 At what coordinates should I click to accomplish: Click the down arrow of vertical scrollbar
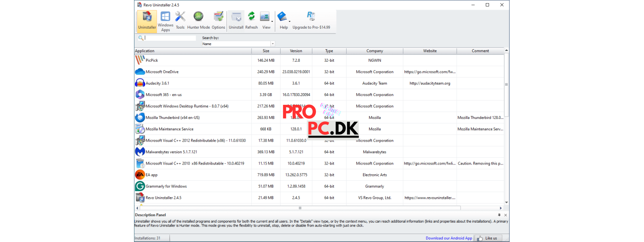506,202
